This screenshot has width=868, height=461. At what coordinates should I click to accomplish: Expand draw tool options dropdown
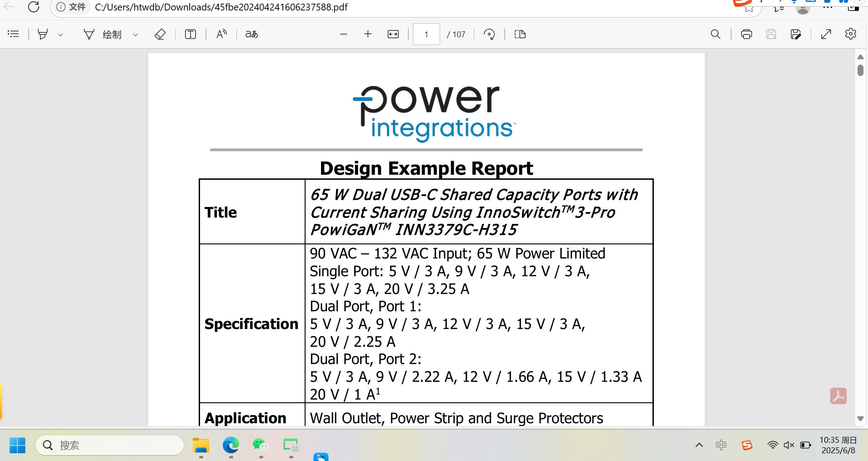135,35
